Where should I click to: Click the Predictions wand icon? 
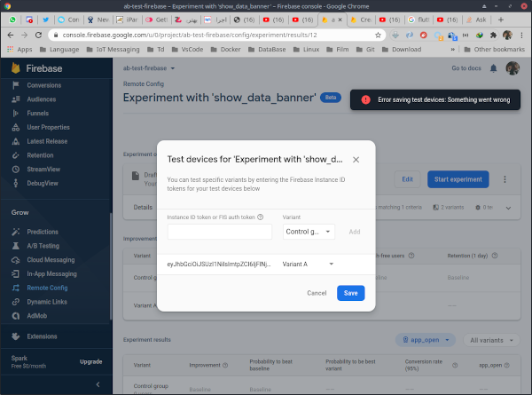pos(16,232)
